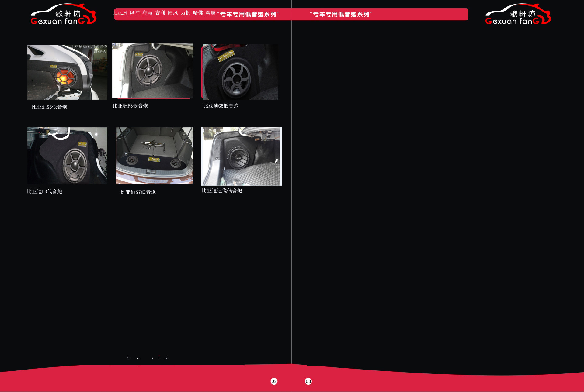The width and height of the screenshot is (584, 392).
Task: Click the Gexuan fang logo on page 03
Action: click(x=518, y=14)
